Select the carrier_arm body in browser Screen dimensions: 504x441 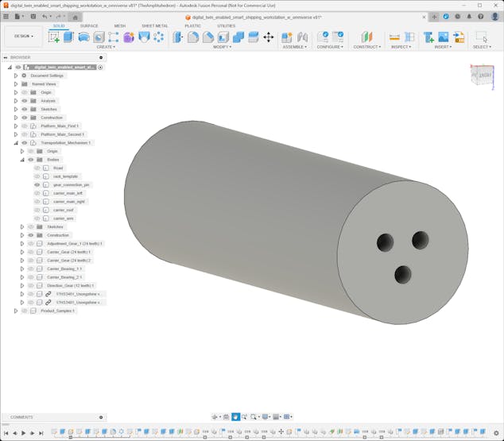pyautogui.click(x=64, y=218)
